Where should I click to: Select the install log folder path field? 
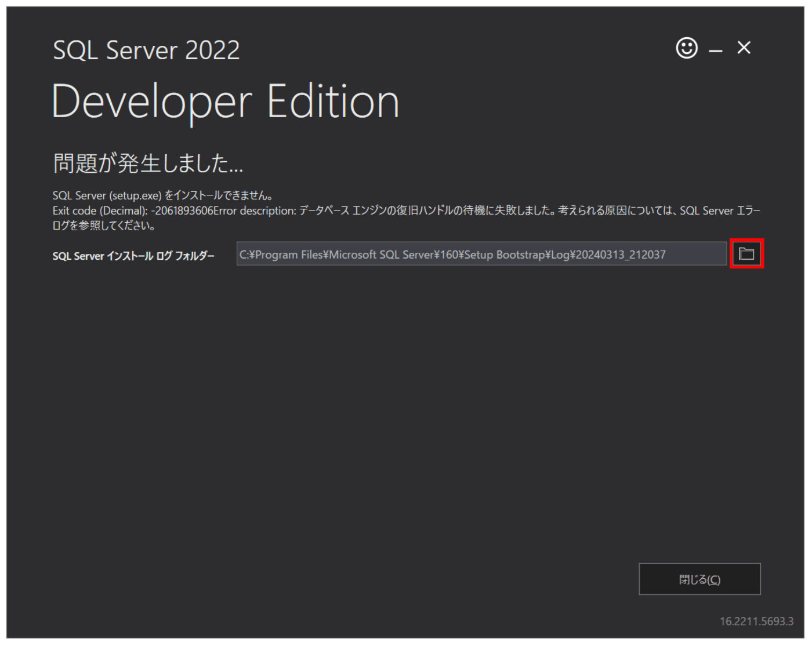(481, 254)
